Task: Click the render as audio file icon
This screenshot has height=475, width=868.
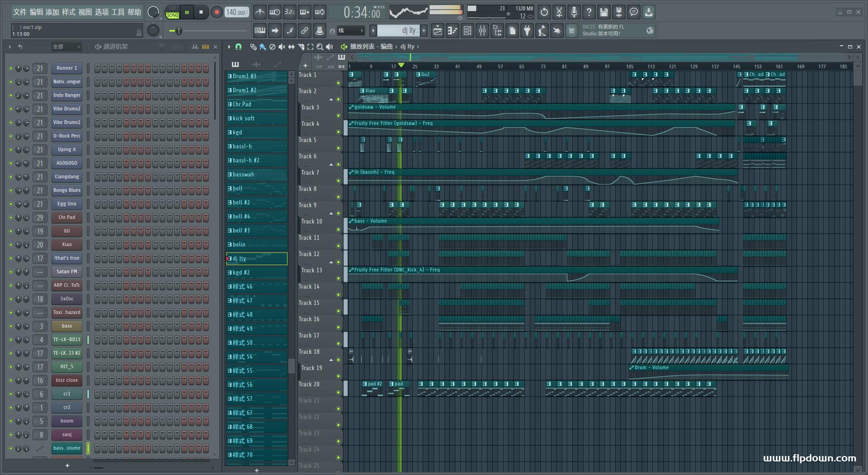Action: tap(619, 12)
